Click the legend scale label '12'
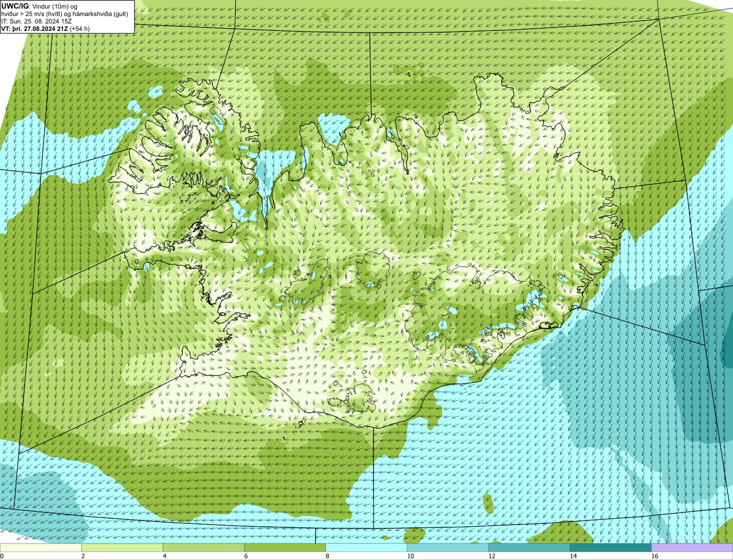Screen dimensions: 733x560 click(491, 556)
